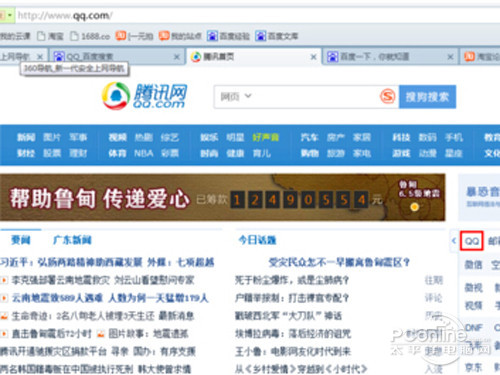Image resolution: width=500 pixels, height=375 pixels.
Task: Open headline 埃博拉病毒:落后经济的诅咒
Action: point(293,334)
